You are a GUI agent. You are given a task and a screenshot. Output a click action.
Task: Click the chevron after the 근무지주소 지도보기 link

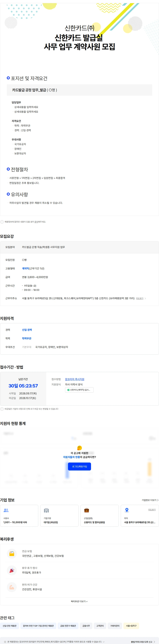coord(145,298)
